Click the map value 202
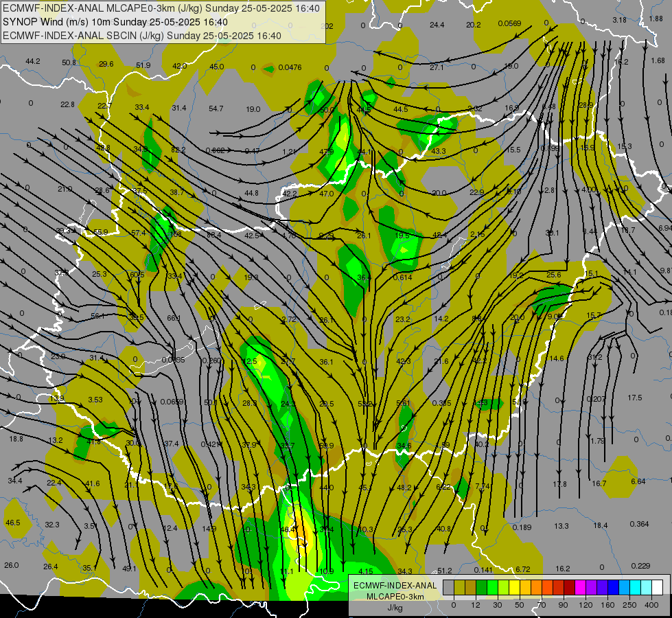This screenshot has height=618, width=672. 327,26
